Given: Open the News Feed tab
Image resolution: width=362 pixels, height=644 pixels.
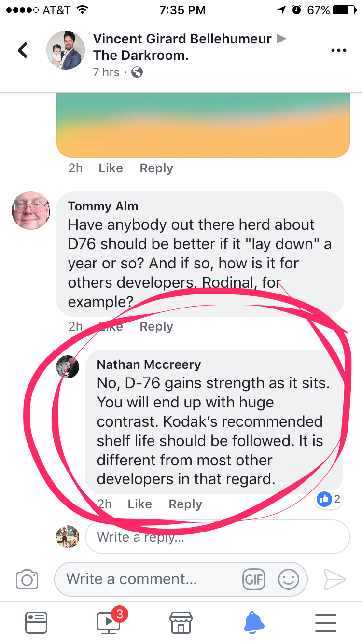Looking at the screenshot, I should [36, 622].
